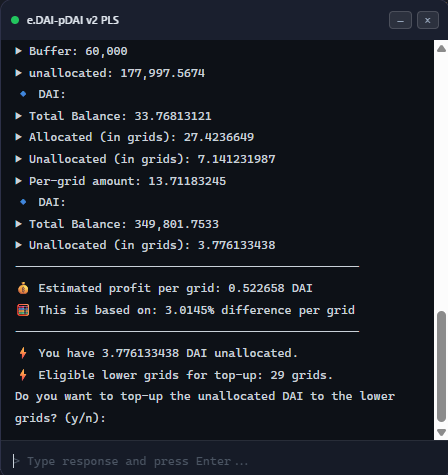This screenshot has height=475, width=448.
Task: Click the arrow beside Total Balance: 33.76813121
Action: pos(19,116)
